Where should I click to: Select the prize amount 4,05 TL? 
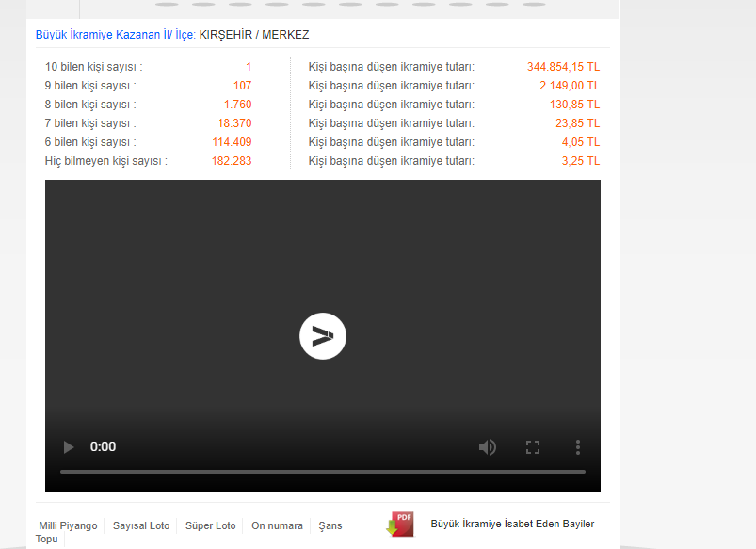581,142
